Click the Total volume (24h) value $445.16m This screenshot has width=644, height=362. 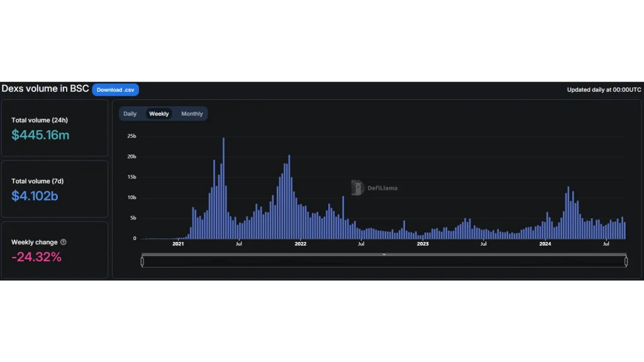click(x=40, y=135)
